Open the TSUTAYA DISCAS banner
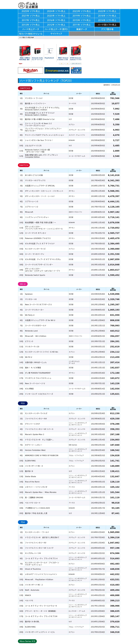 [57, 71]
